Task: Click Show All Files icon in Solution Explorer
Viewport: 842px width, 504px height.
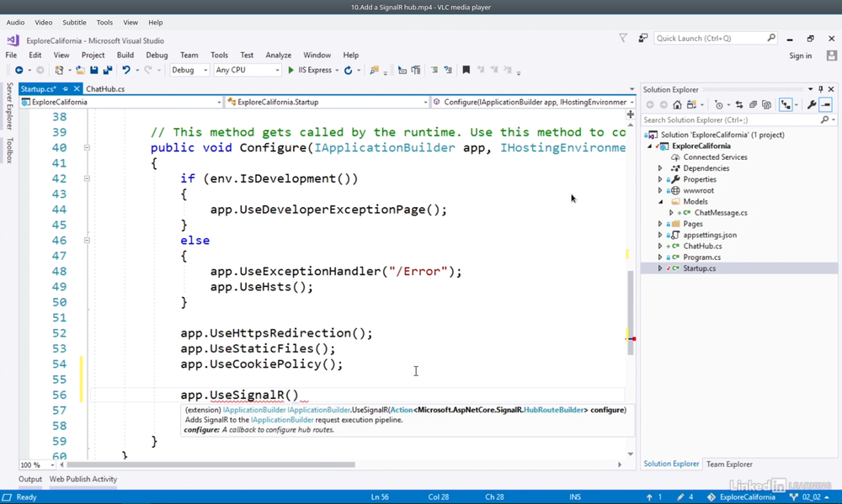Action: click(x=766, y=104)
